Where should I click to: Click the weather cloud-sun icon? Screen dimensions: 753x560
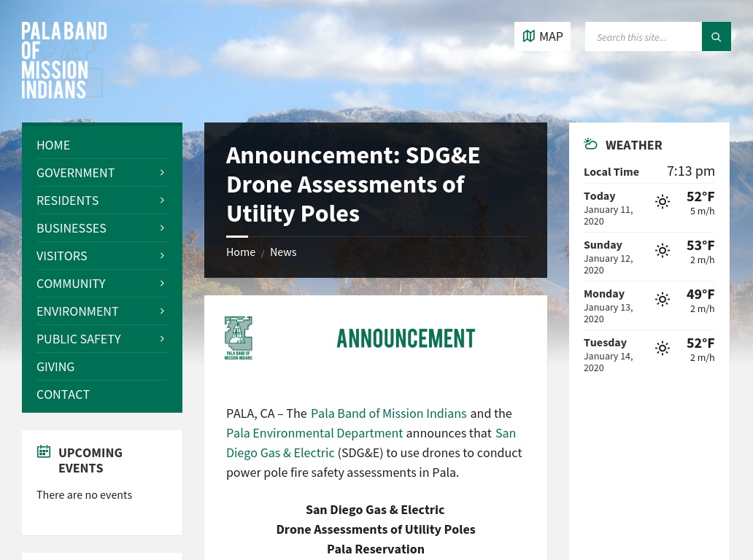coord(591,144)
